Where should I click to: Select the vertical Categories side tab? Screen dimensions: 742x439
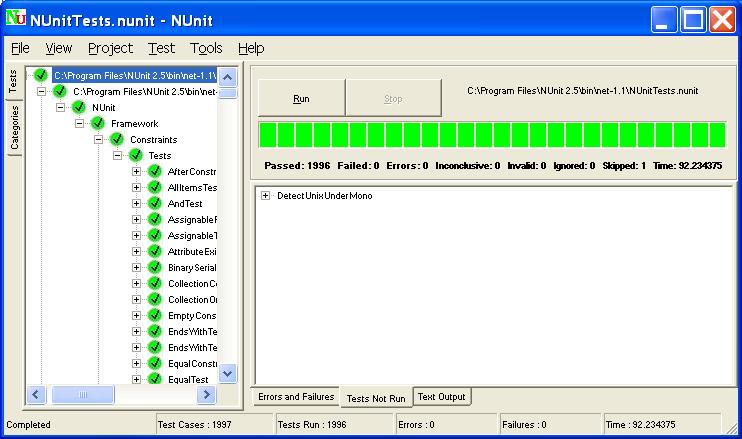point(14,127)
